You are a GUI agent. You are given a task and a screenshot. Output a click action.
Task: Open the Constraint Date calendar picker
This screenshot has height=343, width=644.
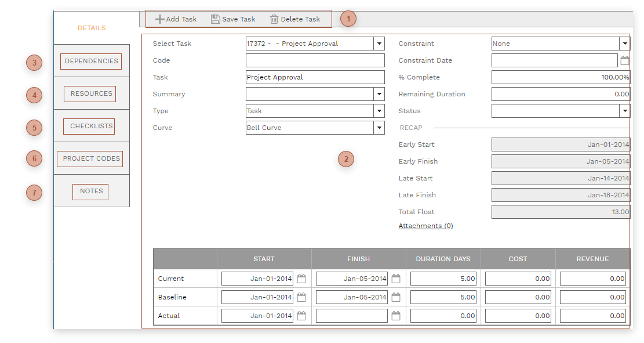(x=625, y=60)
